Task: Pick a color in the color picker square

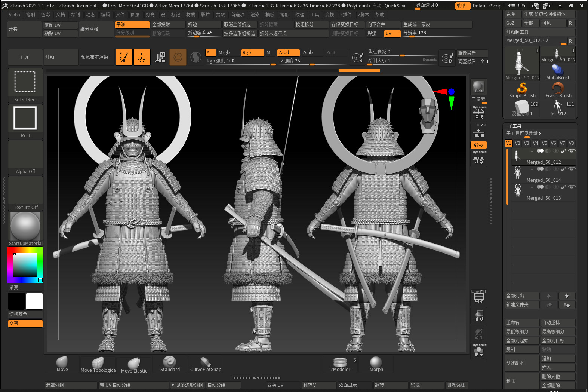Action: pyautogui.click(x=25, y=265)
